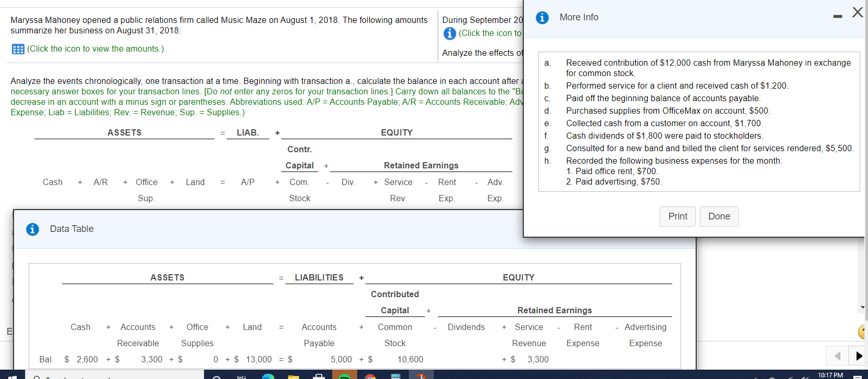Select transaction c 'Paid off the beginning balance'

(x=663, y=98)
